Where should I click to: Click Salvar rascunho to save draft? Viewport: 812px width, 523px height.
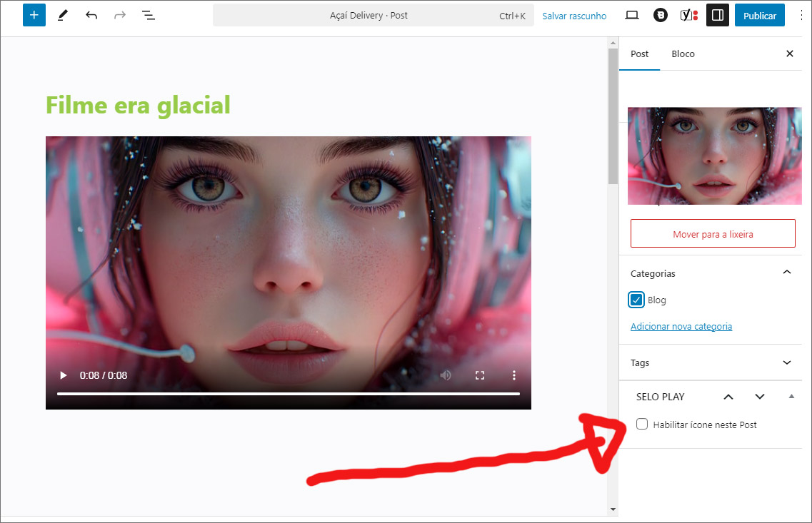coord(574,16)
